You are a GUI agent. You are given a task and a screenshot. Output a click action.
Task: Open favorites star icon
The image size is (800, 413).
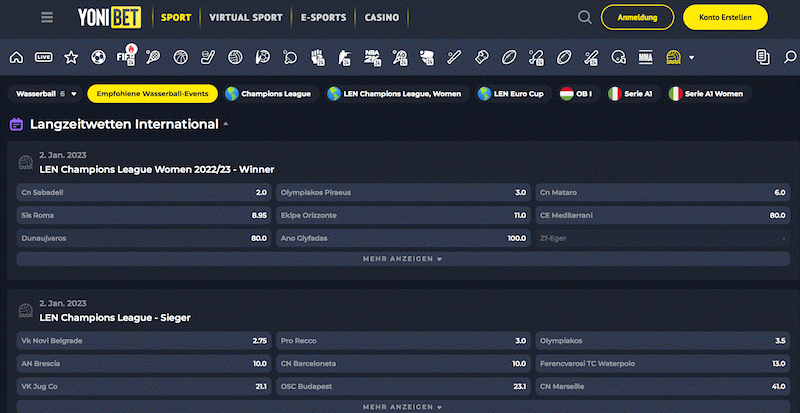(71, 57)
